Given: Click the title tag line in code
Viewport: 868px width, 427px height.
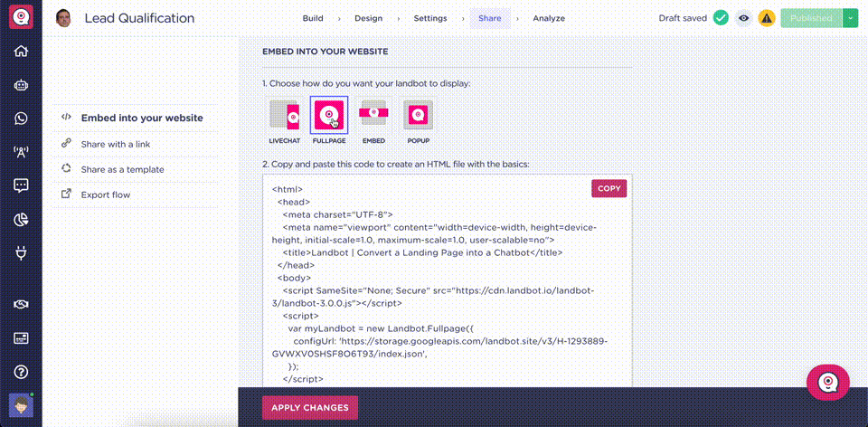Looking at the screenshot, I should point(422,252).
